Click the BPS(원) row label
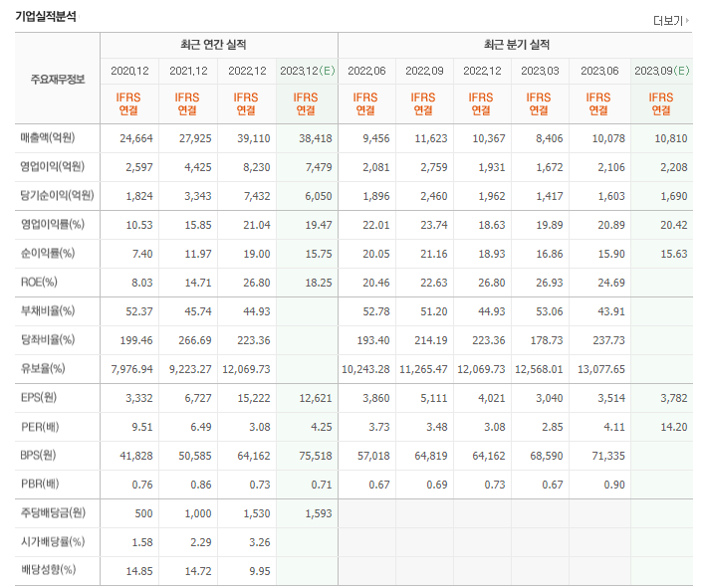This screenshot has height=588, width=702. point(38,455)
